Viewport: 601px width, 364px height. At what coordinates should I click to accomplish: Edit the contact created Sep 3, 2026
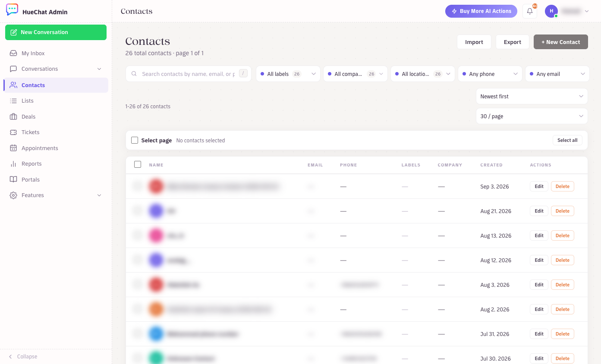pos(539,186)
